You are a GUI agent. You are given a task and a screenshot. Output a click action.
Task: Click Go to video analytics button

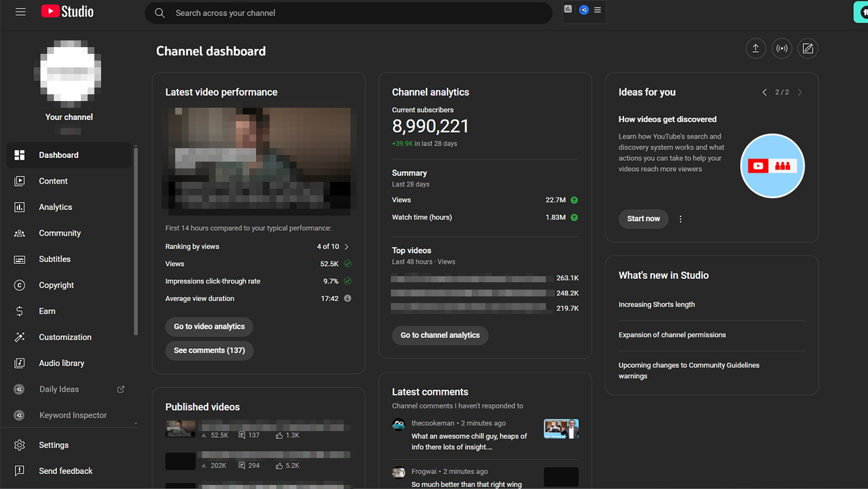(x=209, y=327)
